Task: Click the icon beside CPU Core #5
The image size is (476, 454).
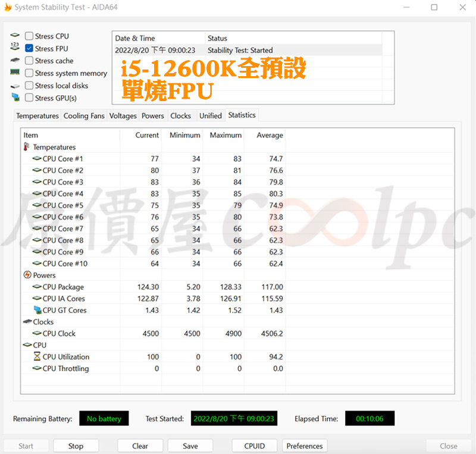Action: click(37, 205)
